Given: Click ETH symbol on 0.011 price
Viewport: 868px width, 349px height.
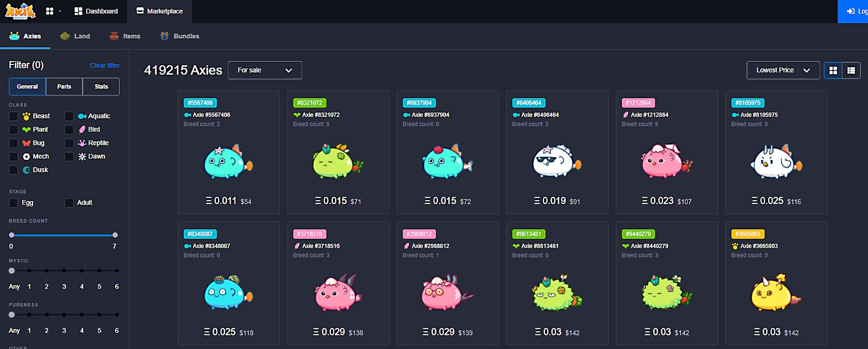Looking at the screenshot, I should (209, 201).
